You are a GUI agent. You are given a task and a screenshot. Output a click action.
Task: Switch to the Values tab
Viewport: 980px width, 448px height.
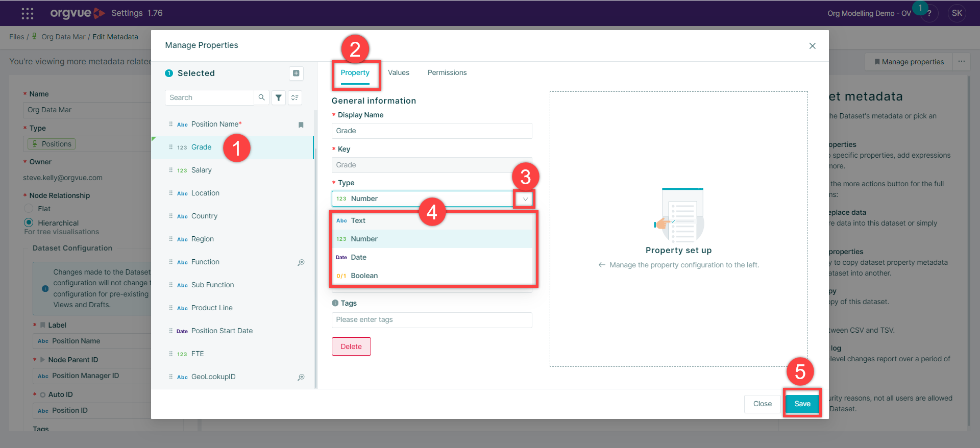pos(398,72)
